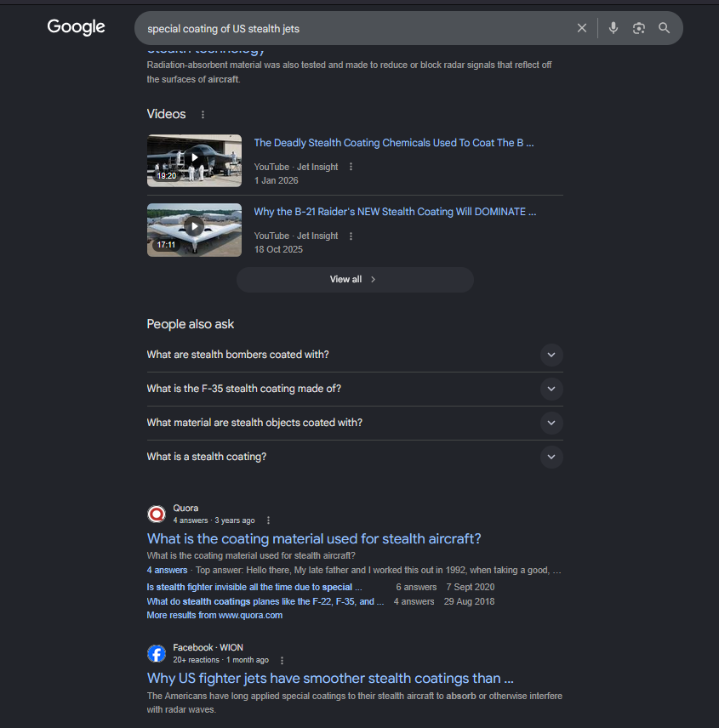Open "Why US fighter jets have smoother stealth coatings" link
Image resolution: width=719 pixels, height=728 pixels.
pos(330,679)
